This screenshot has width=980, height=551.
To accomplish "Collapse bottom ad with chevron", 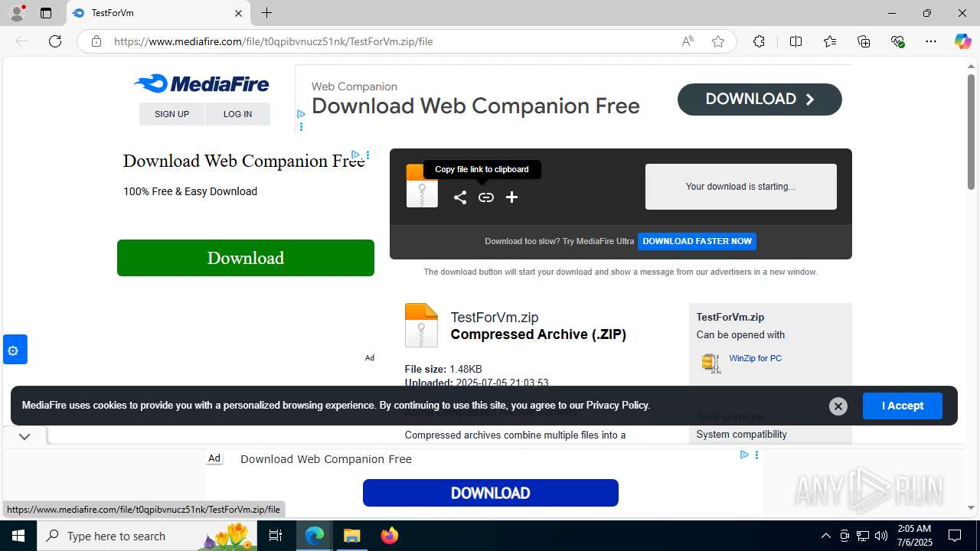I will pyautogui.click(x=24, y=436).
